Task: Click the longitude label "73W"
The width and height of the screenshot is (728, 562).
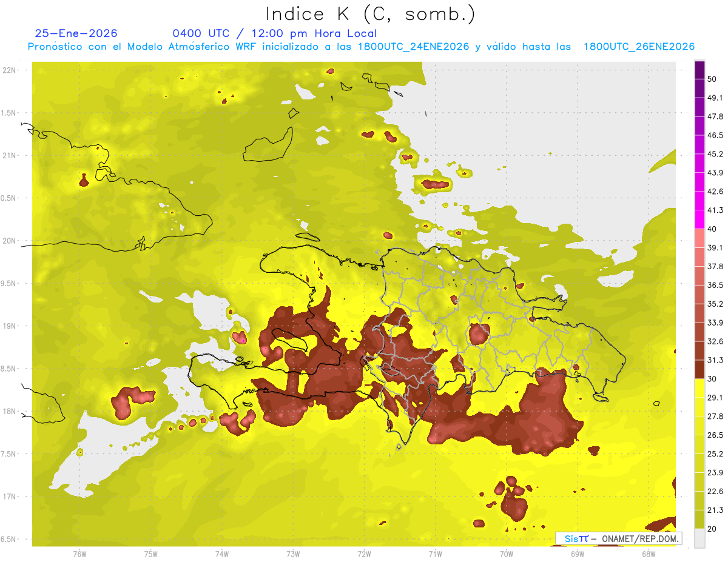Action: click(293, 554)
